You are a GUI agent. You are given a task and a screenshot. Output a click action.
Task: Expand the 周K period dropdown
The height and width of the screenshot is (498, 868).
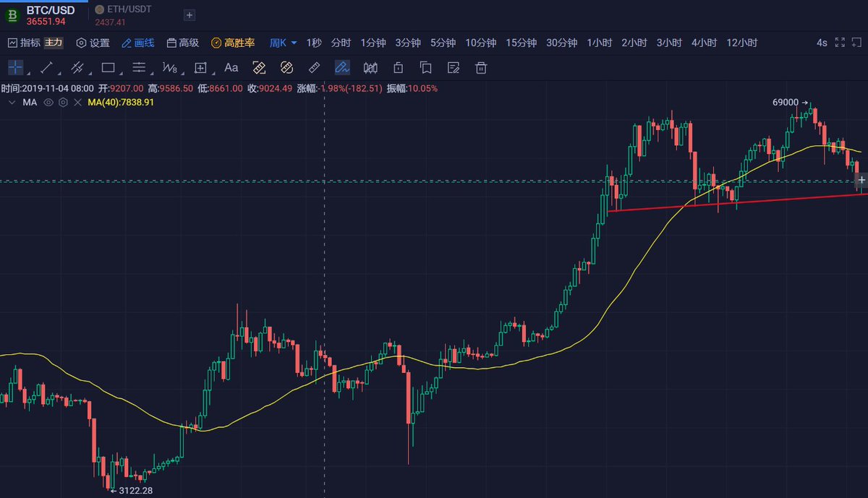click(x=284, y=43)
